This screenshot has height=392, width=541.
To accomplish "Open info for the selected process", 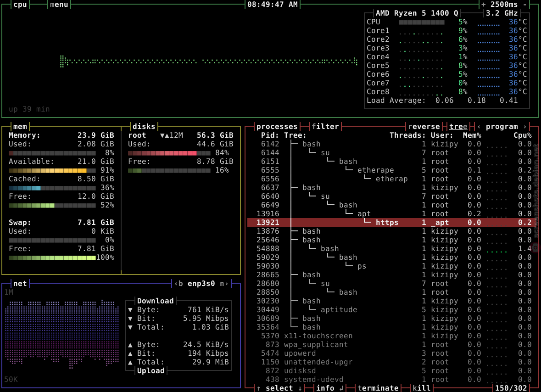I will point(329,388).
